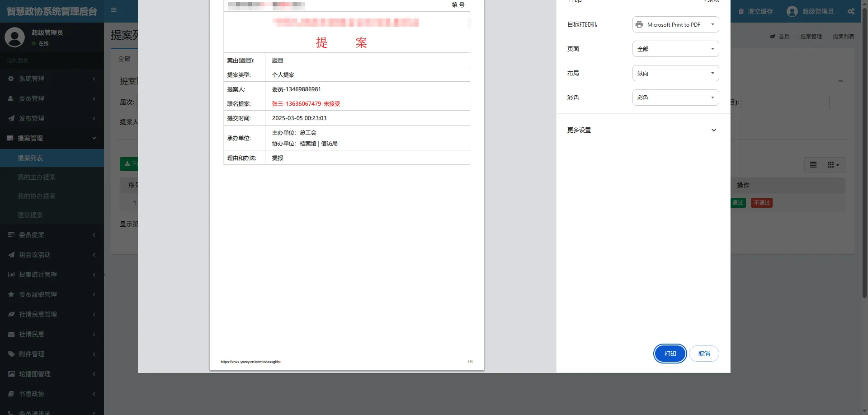Click the star icon beside 委员履职管理

[x=11, y=294]
